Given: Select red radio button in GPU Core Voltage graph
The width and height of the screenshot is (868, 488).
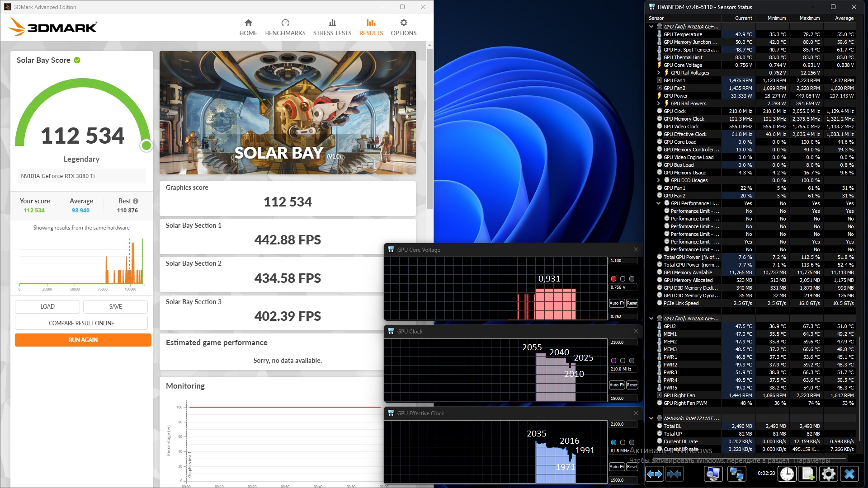Looking at the screenshot, I should [613, 279].
